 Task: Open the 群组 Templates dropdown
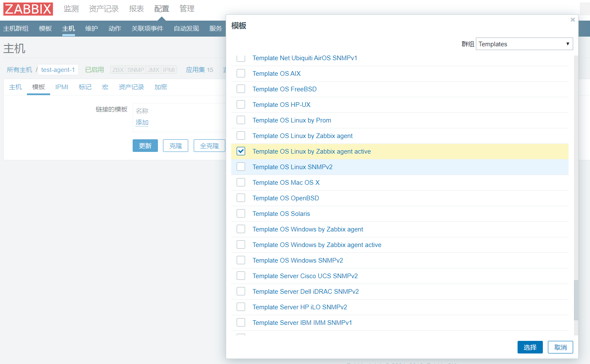coord(524,44)
